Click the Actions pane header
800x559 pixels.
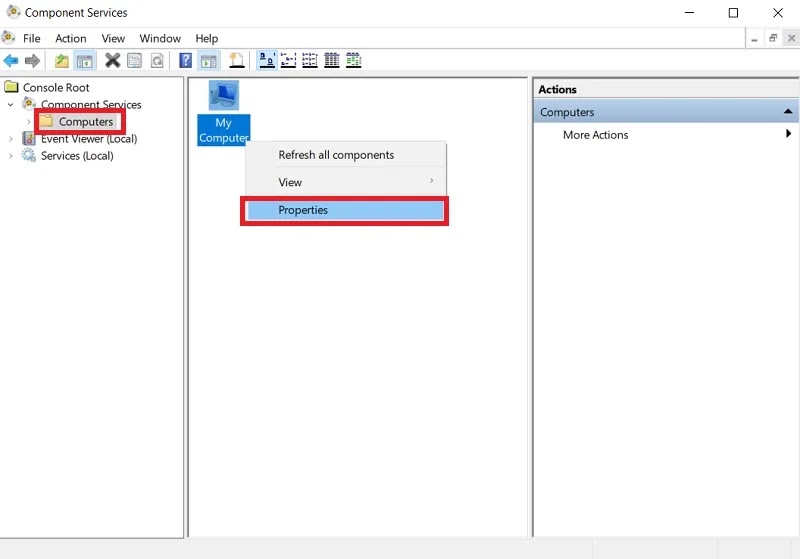click(666, 89)
